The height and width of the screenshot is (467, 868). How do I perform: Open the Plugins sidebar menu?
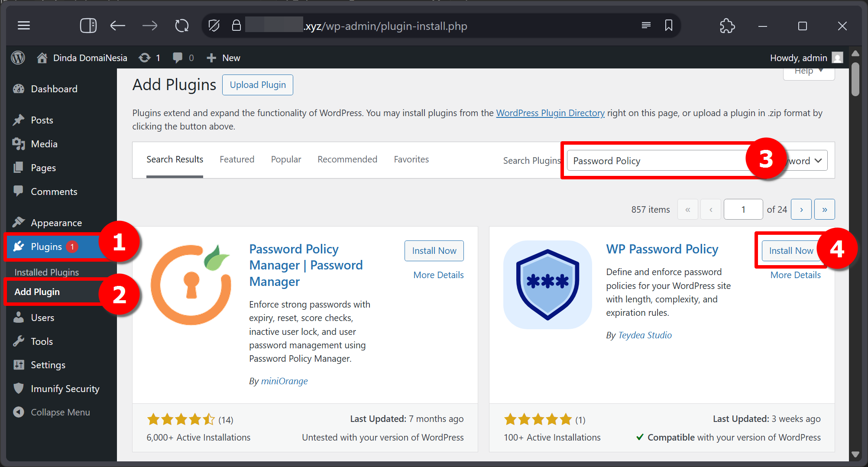[x=46, y=246]
